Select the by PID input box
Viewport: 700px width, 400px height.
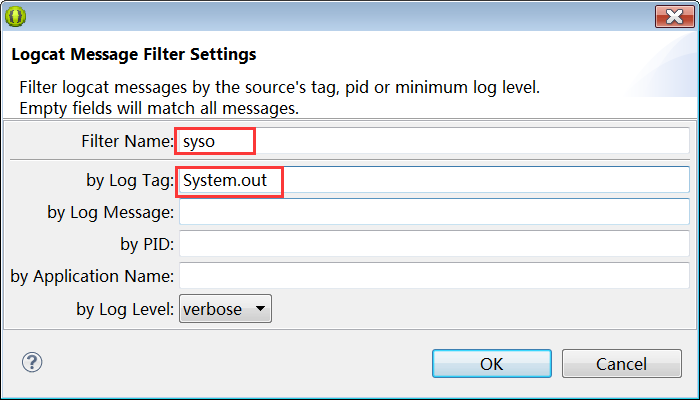pos(433,244)
